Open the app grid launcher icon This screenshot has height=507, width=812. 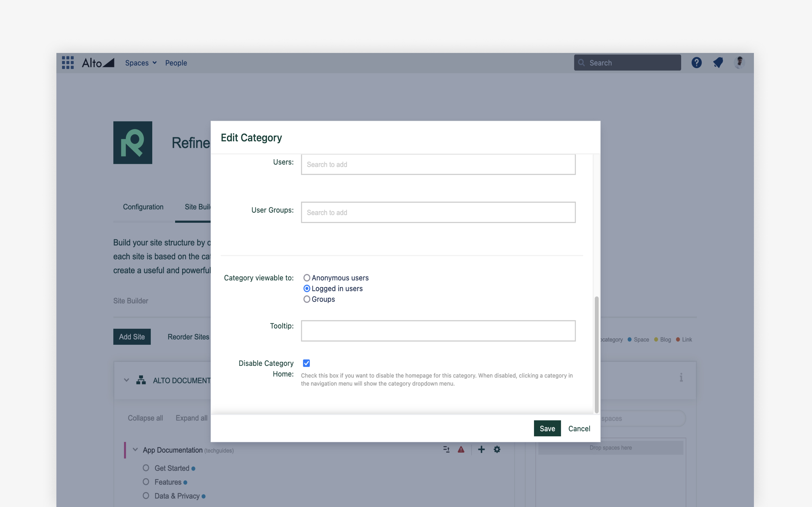(x=68, y=62)
